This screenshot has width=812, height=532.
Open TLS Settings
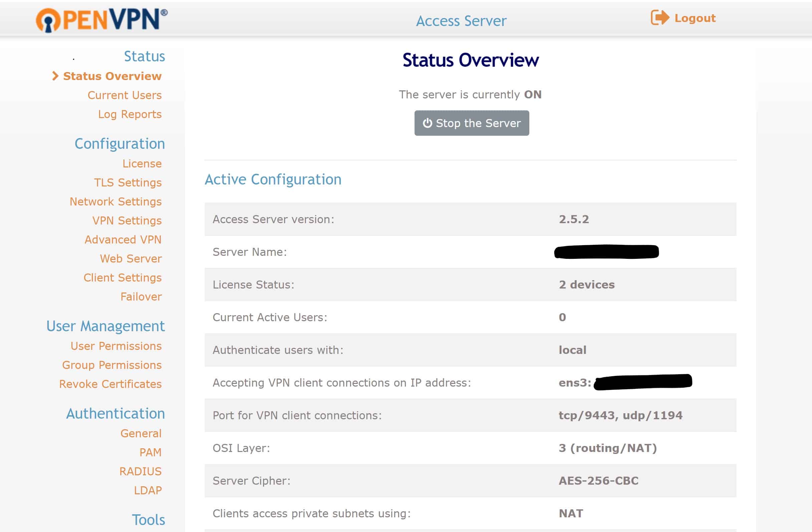pos(127,183)
